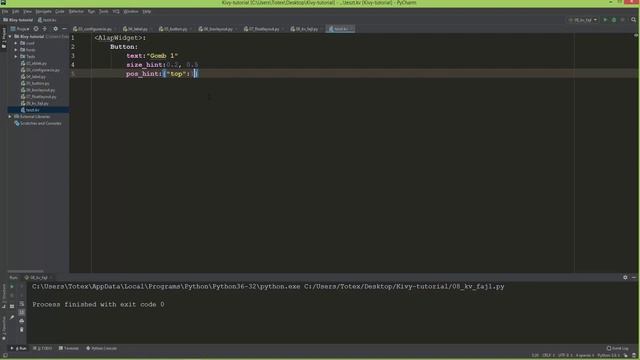Viewport: 640px width, 360px height.
Task: Toggle scroll to end in Run console
Action: click(x=22, y=312)
